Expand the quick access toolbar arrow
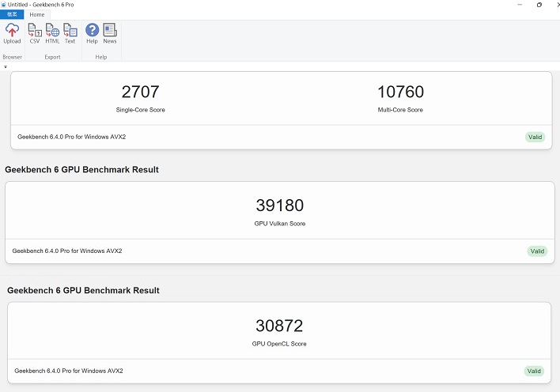Image resolution: width=560 pixels, height=392 pixels. click(x=6, y=66)
